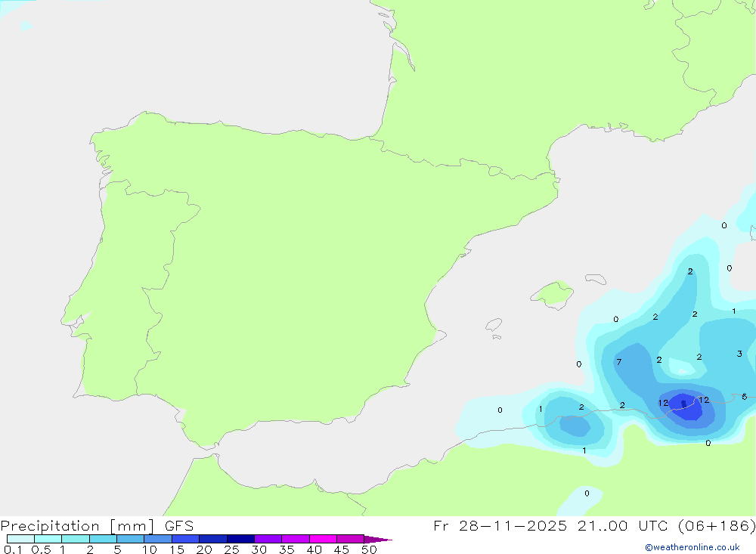Click the '40' legend scale label
This screenshot has height=554, width=756.
(314, 549)
